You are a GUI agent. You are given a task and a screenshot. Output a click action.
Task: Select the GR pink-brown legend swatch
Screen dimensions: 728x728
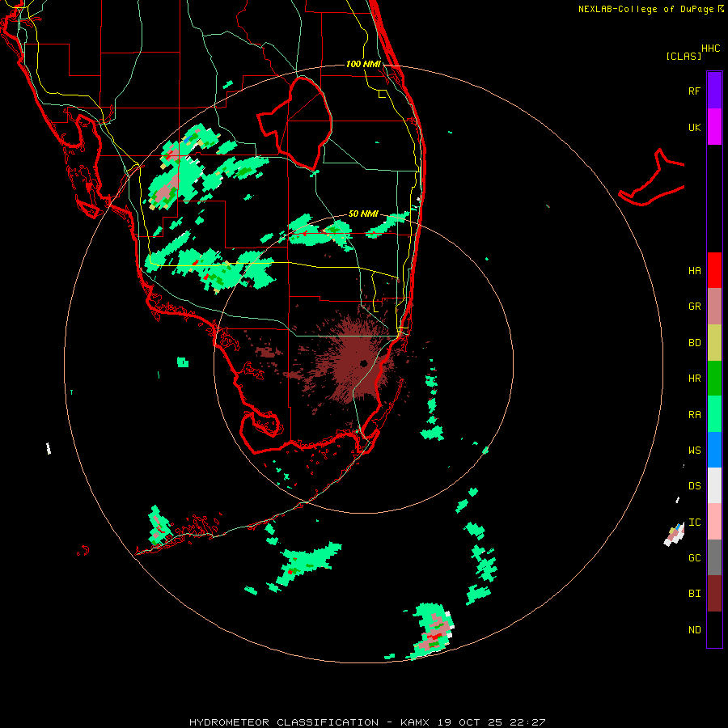714,307
